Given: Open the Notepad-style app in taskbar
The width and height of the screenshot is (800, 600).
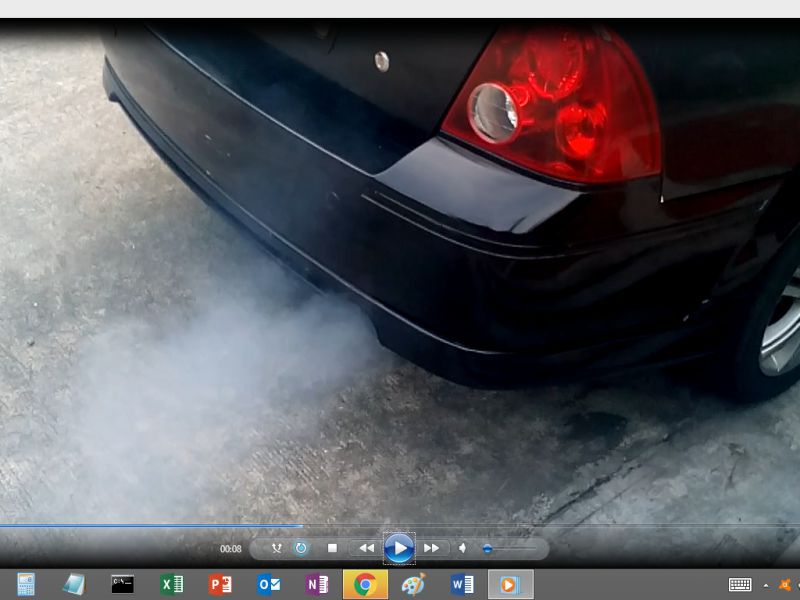Looking at the screenshot, I should tap(74, 585).
